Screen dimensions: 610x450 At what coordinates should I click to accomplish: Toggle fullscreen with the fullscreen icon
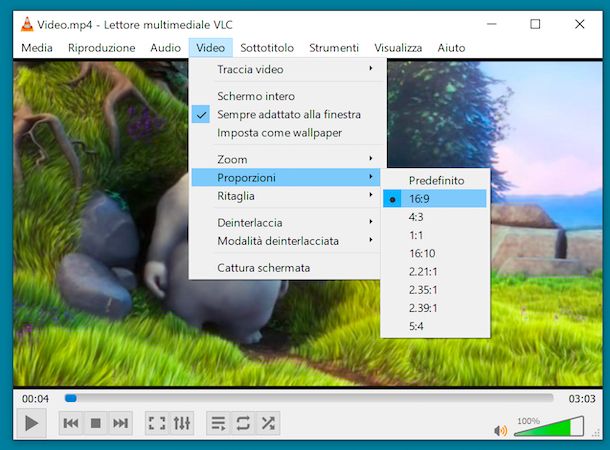click(157, 423)
